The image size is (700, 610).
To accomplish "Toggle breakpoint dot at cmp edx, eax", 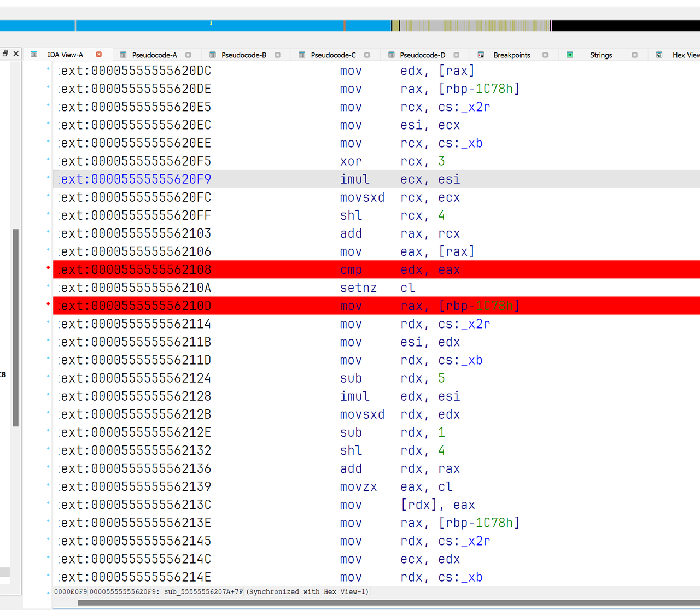I will click(x=48, y=267).
